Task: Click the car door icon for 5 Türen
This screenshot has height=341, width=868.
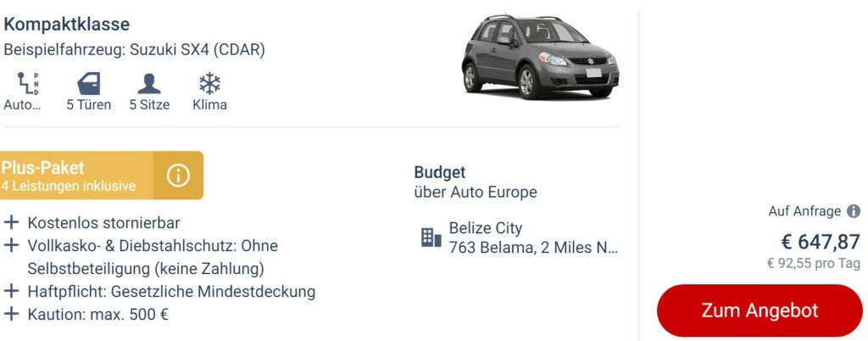Action: click(88, 84)
